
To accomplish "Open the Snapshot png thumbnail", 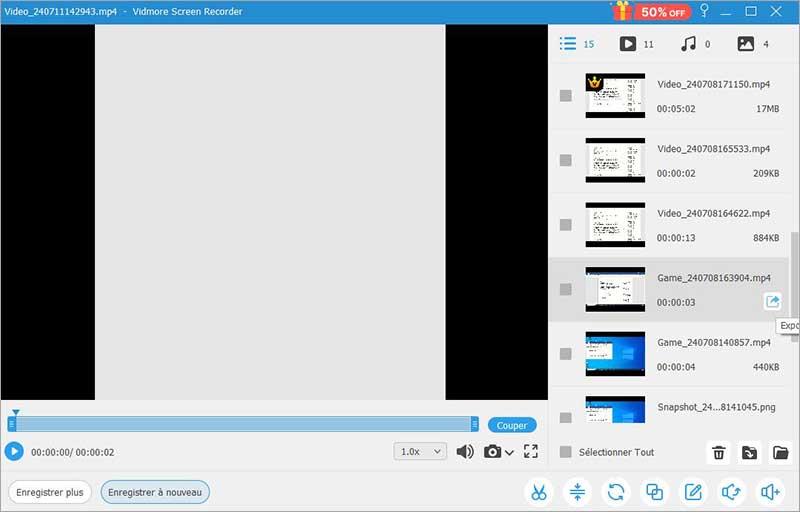I will (615, 410).
